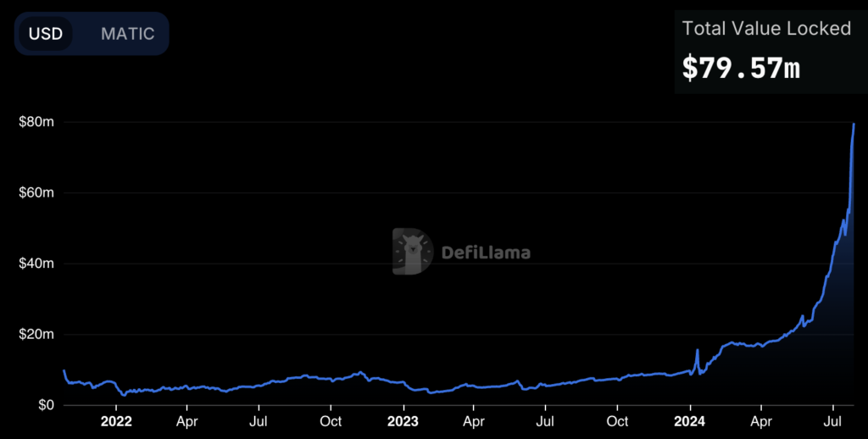Click the sharp spike just after 2024
This screenshot has width=868, height=439.
(x=698, y=350)
